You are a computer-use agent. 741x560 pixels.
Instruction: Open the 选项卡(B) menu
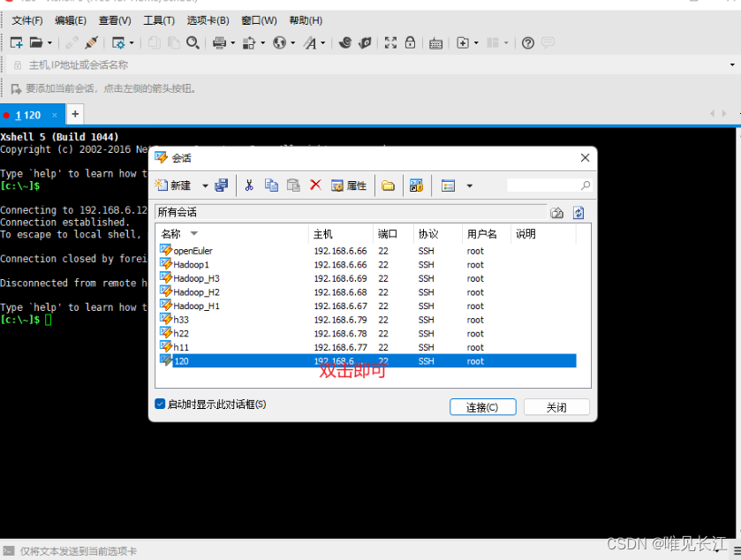(208, 20)
